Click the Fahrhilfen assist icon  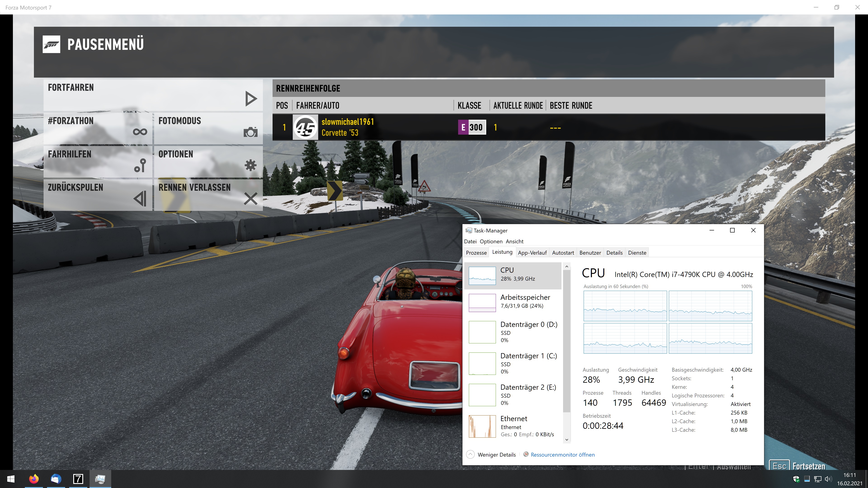point(140,165)
